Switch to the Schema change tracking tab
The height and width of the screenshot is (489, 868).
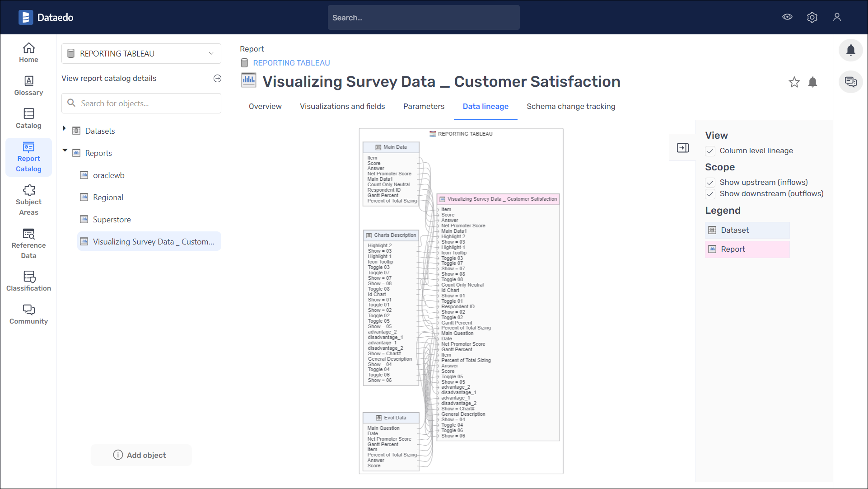click(x=571, y=106)
